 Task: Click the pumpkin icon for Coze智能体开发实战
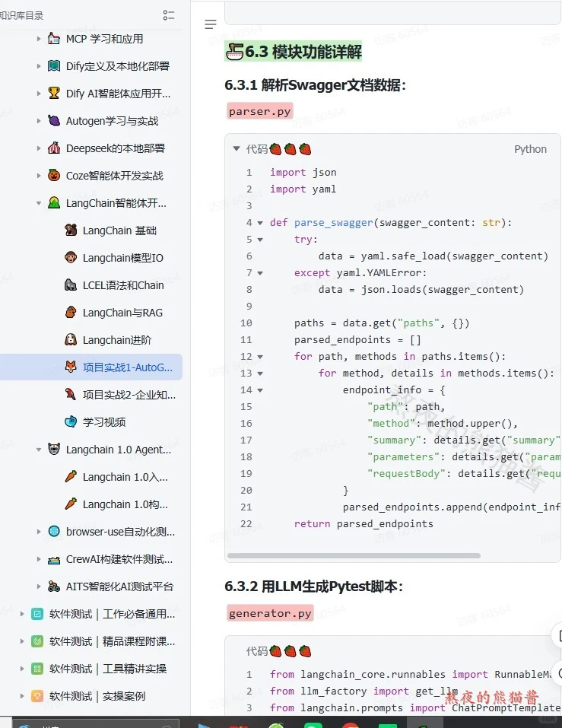54,176
